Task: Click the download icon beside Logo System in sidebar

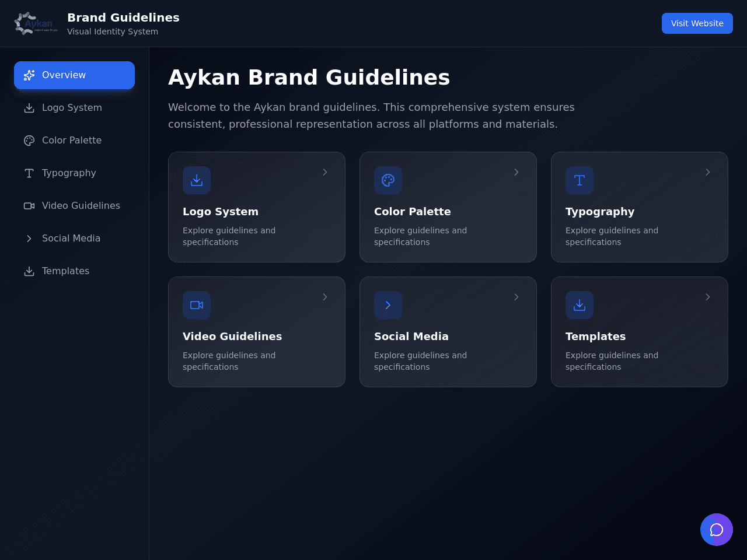Action: tap(29, 108)
